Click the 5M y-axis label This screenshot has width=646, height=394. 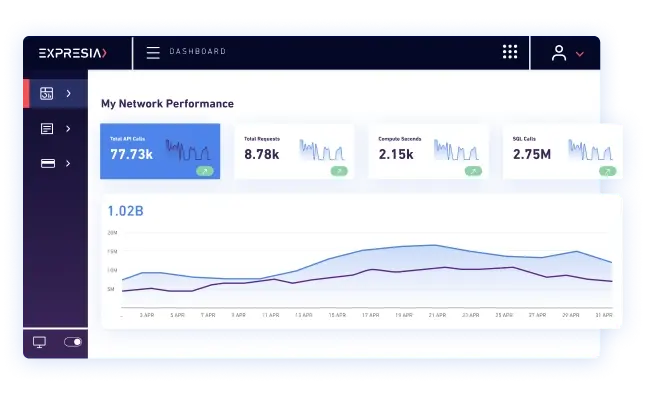(x=111, y=289)
